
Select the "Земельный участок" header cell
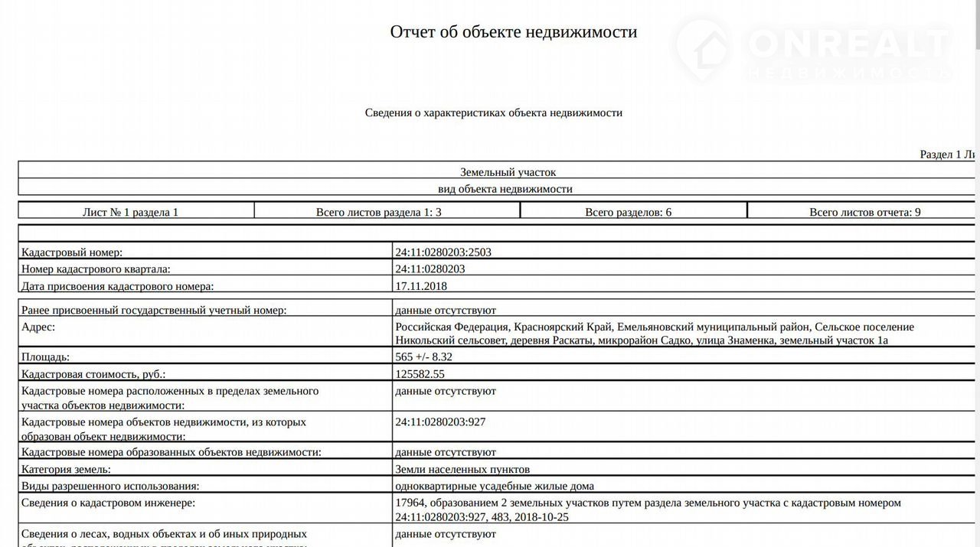tap(508, 172)
